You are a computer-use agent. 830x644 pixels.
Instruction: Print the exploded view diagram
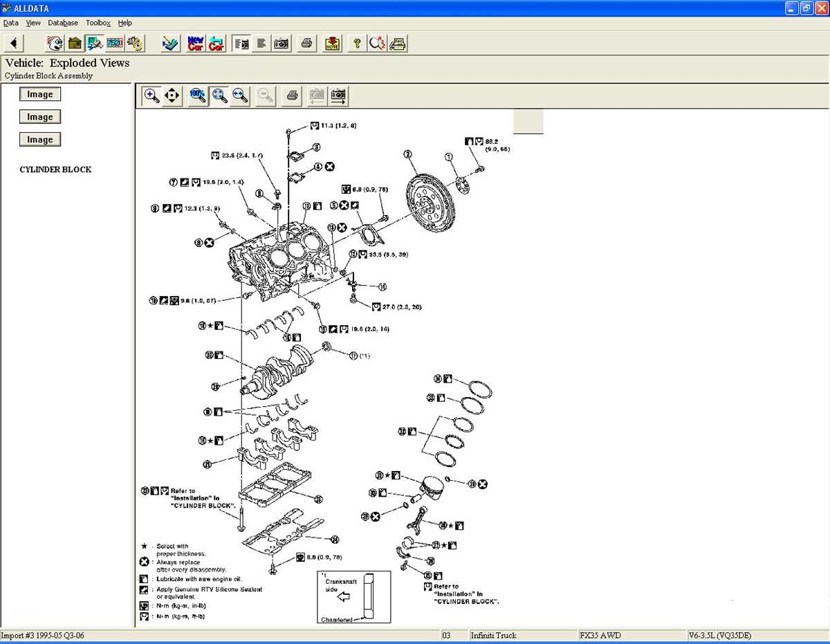pyautogui.click(x=291, y=95)
